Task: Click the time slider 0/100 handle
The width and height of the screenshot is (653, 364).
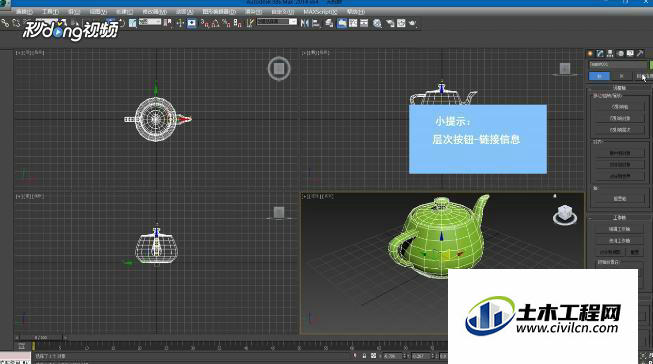Action: point(41,338)
